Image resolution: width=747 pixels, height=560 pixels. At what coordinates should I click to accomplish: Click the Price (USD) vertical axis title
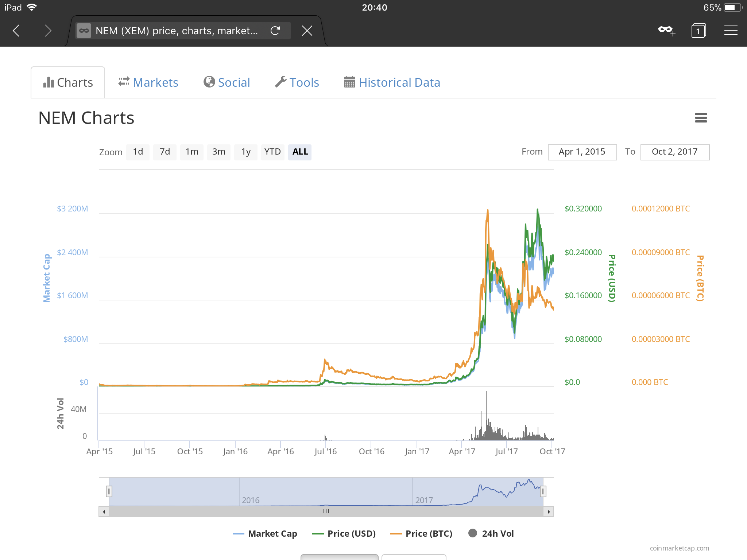click(x=612, y=278)
